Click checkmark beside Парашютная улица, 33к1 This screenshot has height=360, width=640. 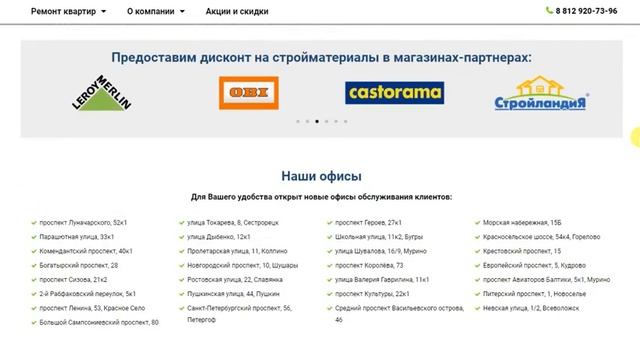point(34,237)
